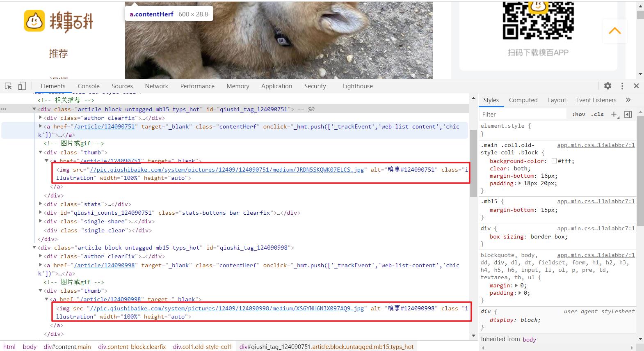
Task: Open the Application tab
Action: (x=277, y=86)
